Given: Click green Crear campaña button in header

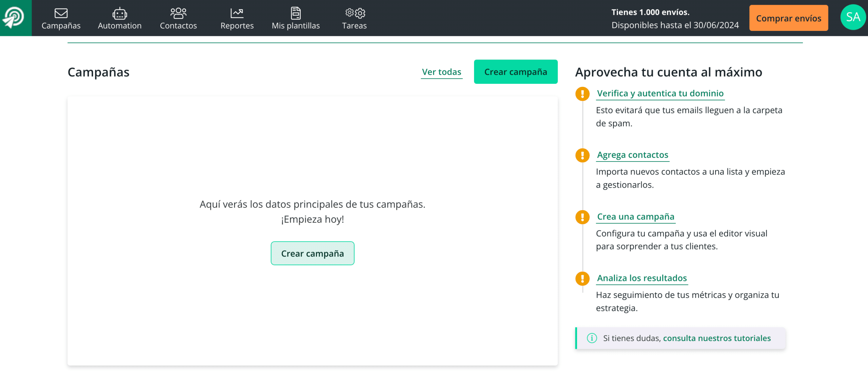Looking at the screenshot, I should (x=515, y=72).
